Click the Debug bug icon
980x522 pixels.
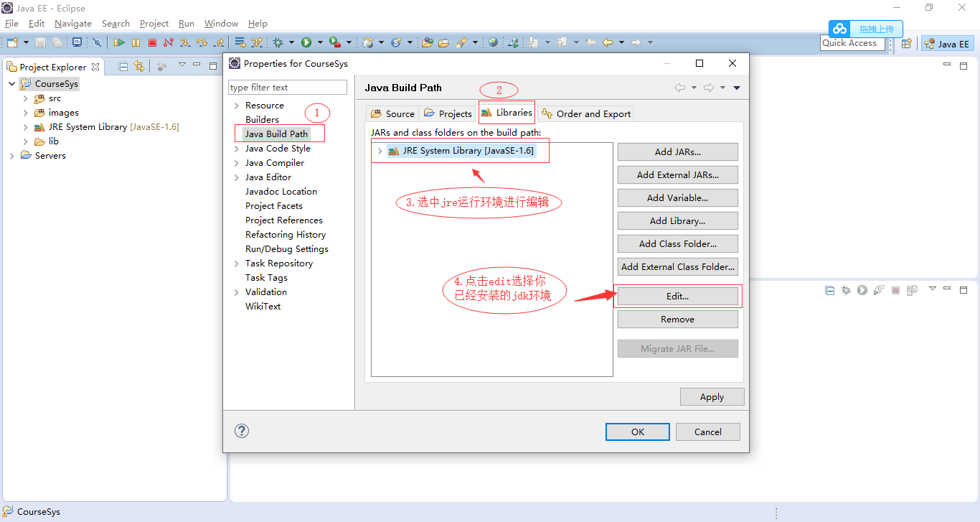point(278,42)
